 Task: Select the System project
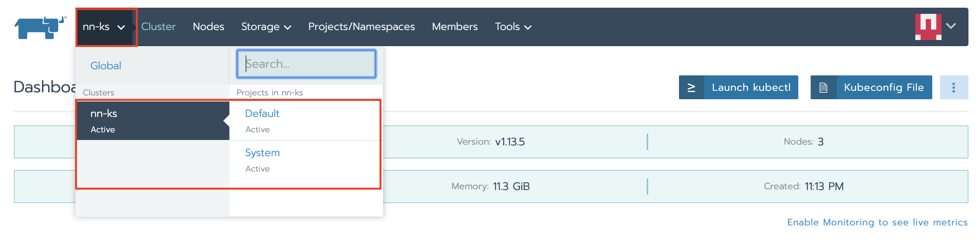click(262, 153)
